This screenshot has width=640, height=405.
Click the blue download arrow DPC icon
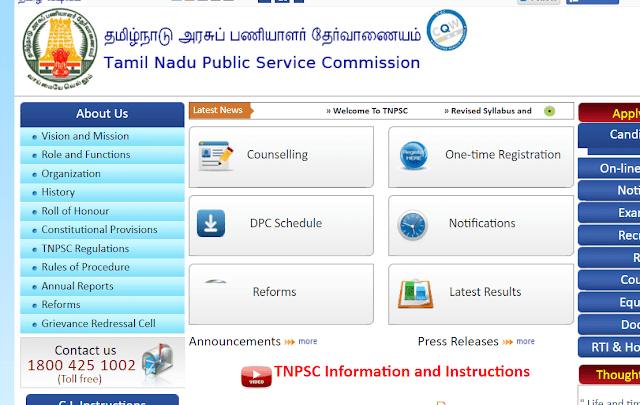211,223
